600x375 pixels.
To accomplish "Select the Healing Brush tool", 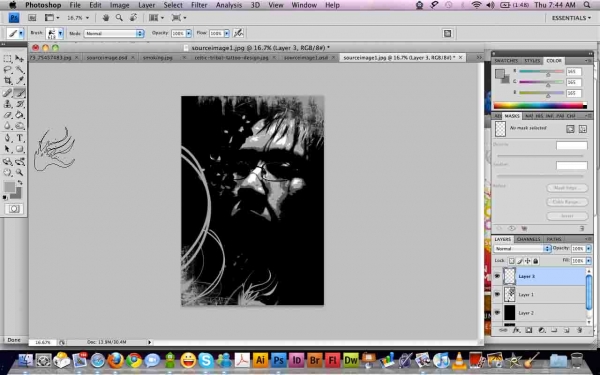I will tap(8, 93).
